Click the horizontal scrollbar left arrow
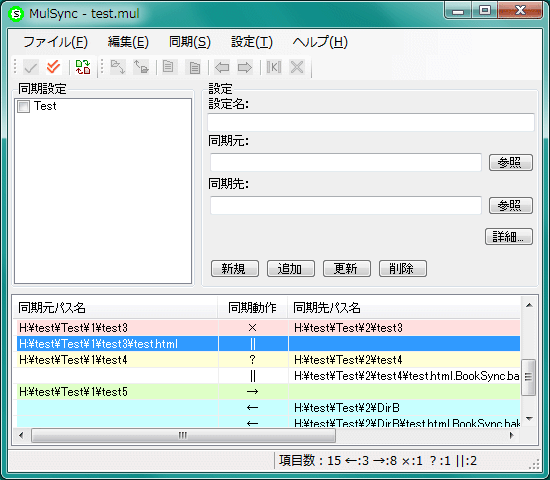550x480 pixels. coord(21,435)
